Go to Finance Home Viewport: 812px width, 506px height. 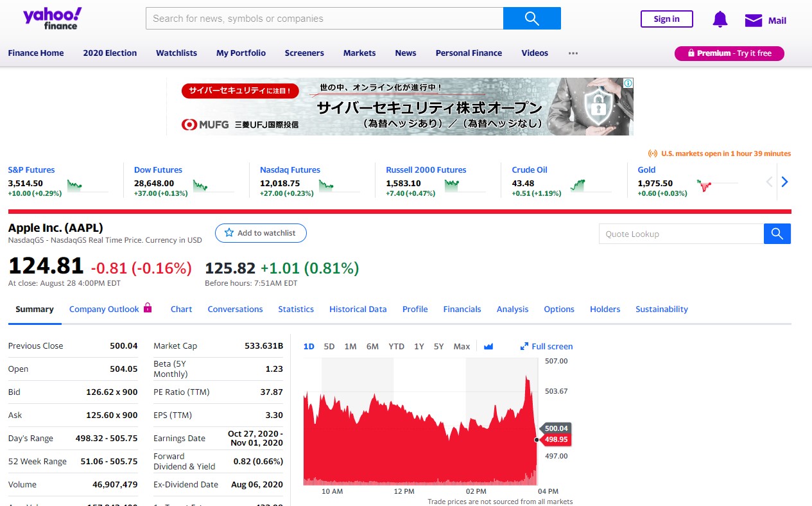point(36,53)
